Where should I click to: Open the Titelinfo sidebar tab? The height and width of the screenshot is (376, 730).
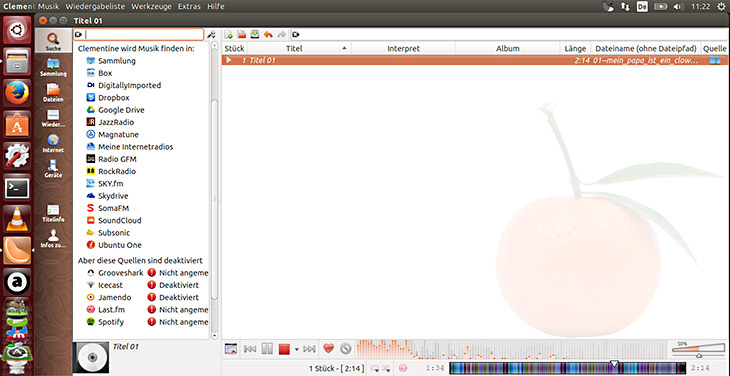(53, 213)
